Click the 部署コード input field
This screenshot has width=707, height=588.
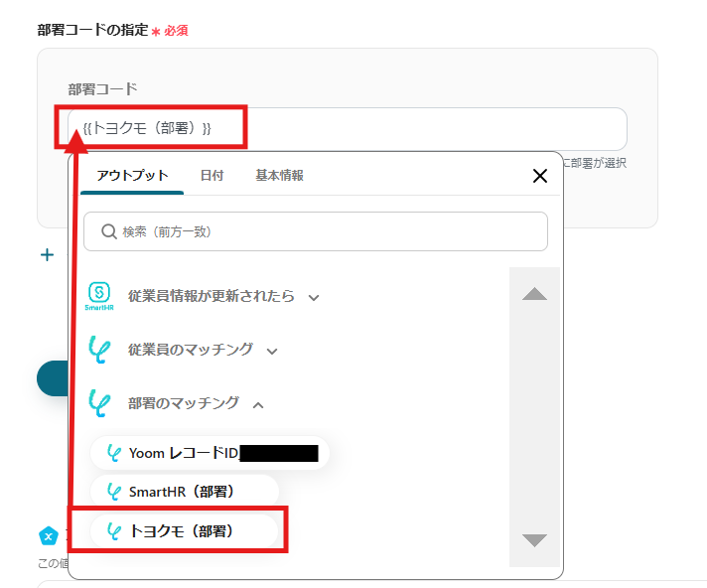click(348, 128)
